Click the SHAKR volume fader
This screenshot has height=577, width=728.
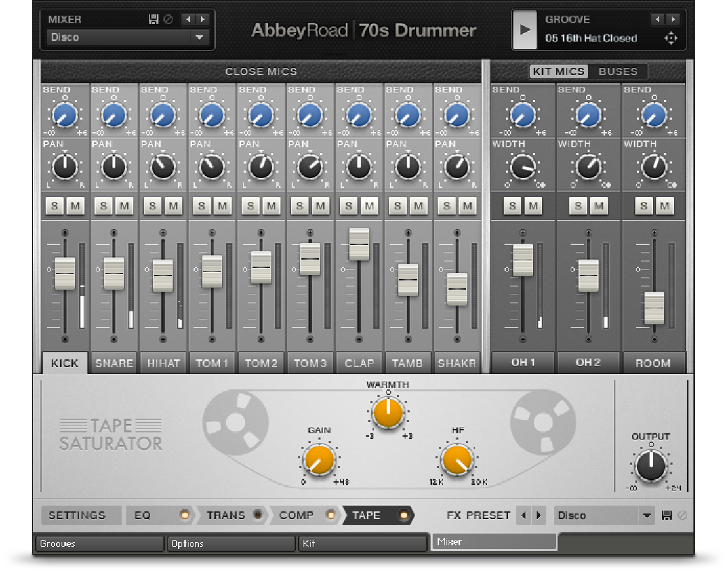457,289
